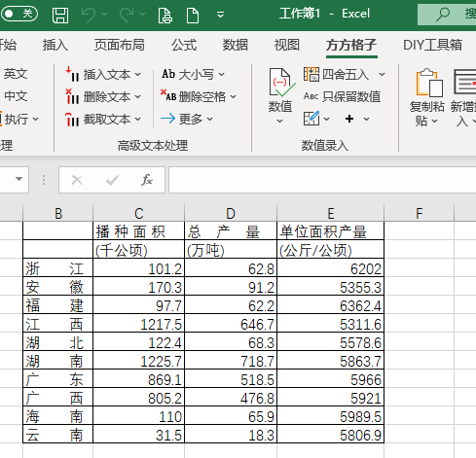Select column D header
Viewport: 476px width, 458px height.
pyautogui.click(x=231, y=213)
